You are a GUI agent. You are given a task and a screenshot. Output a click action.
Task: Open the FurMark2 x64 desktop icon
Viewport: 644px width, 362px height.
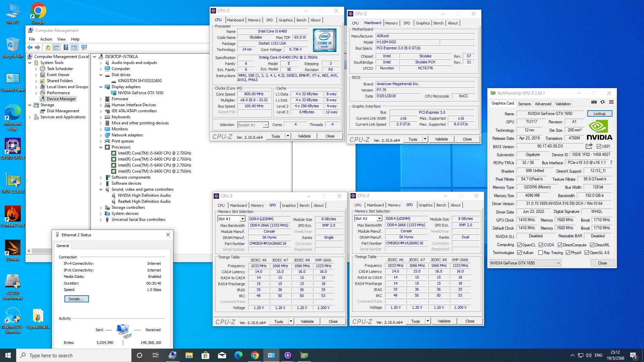pyautogui.click(x=13, y=217)
